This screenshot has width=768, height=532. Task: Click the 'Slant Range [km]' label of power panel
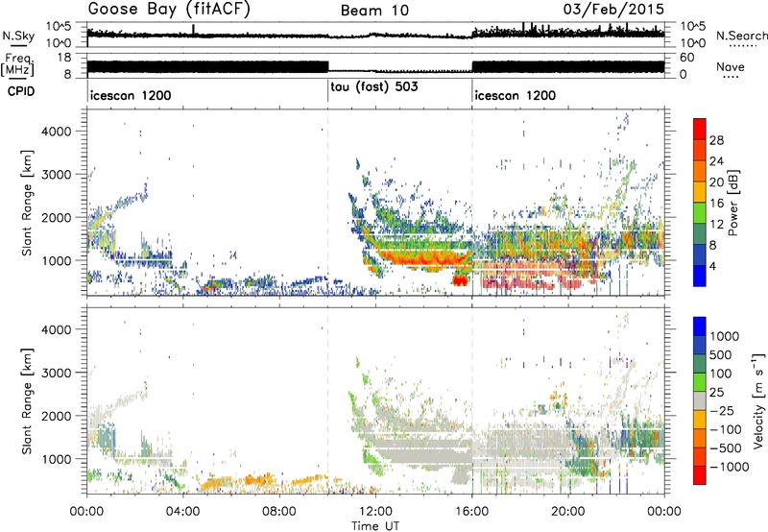(x=27, y=203)
